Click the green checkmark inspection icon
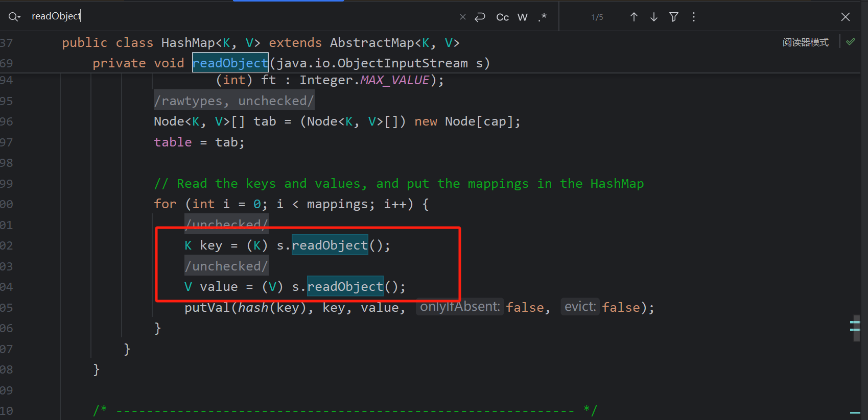This screenshot has height=420, width=868. tap(851, 42)
